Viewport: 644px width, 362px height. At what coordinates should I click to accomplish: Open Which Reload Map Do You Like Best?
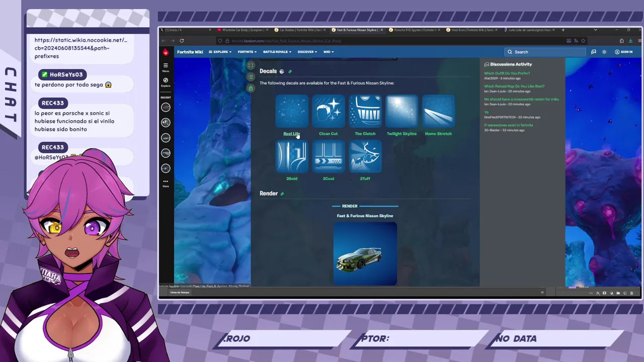[x=514, y=86]
